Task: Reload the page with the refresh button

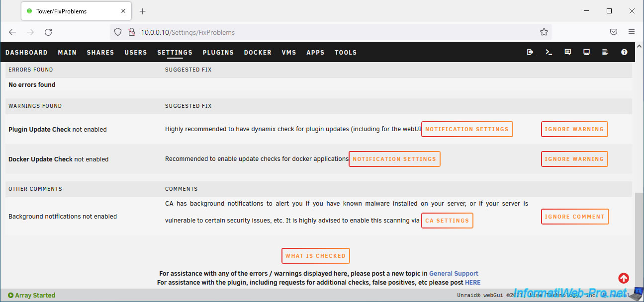Action: pos(48,32)
